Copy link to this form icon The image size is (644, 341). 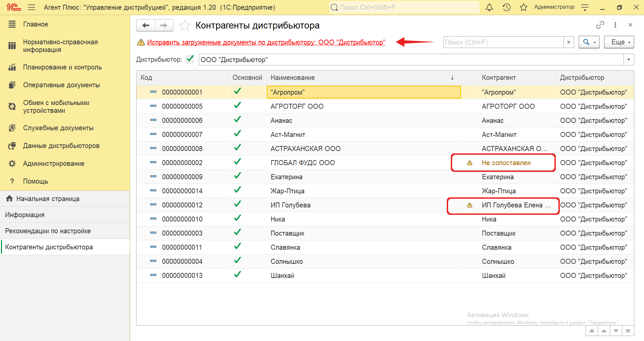600,25
